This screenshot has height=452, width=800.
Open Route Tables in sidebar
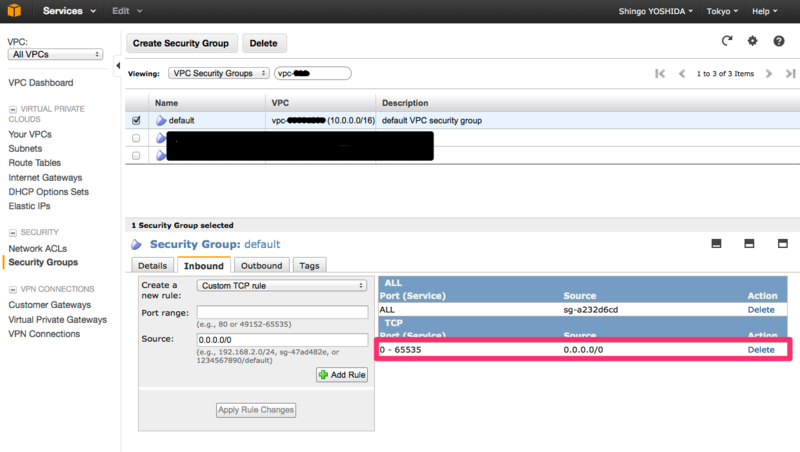35,163
